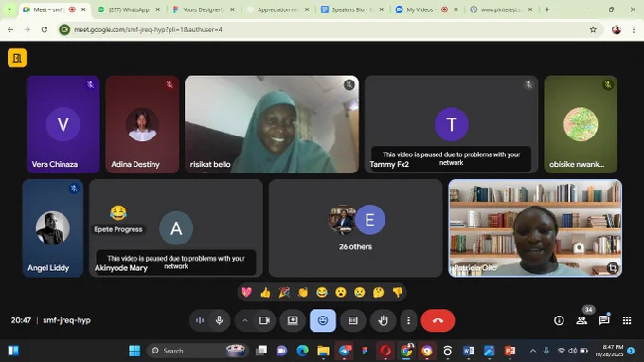Show hidden system tray icons
644x362 pixels.
533,351
